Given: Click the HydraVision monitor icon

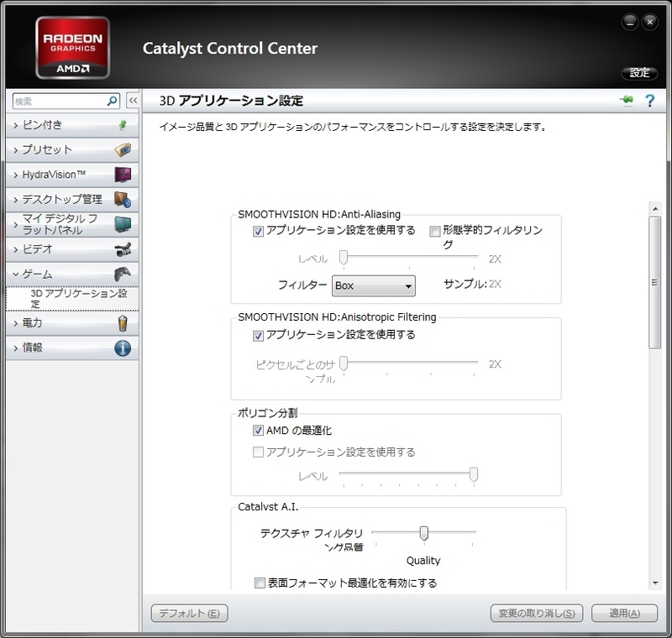Looking at the screenshot, I should 123,175.
